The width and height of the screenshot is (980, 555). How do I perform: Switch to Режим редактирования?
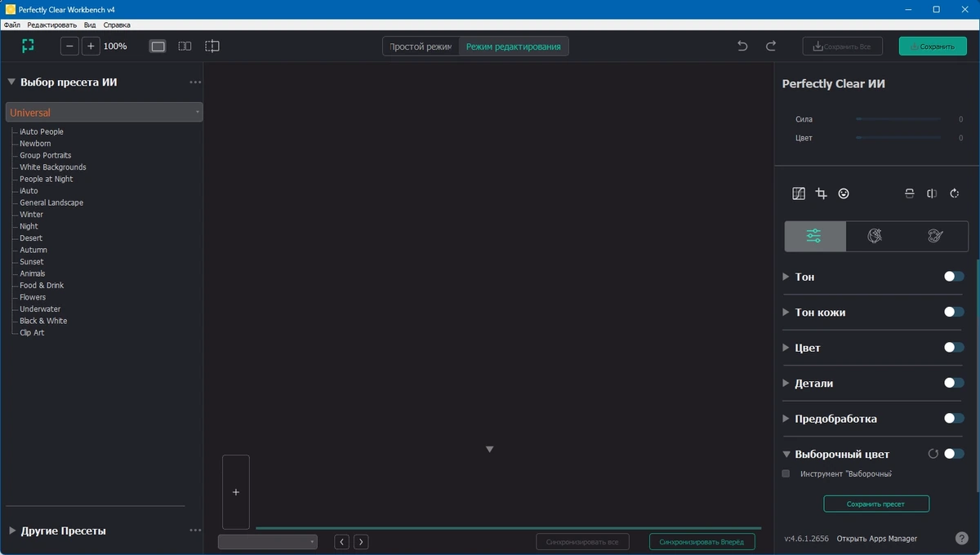514,47
